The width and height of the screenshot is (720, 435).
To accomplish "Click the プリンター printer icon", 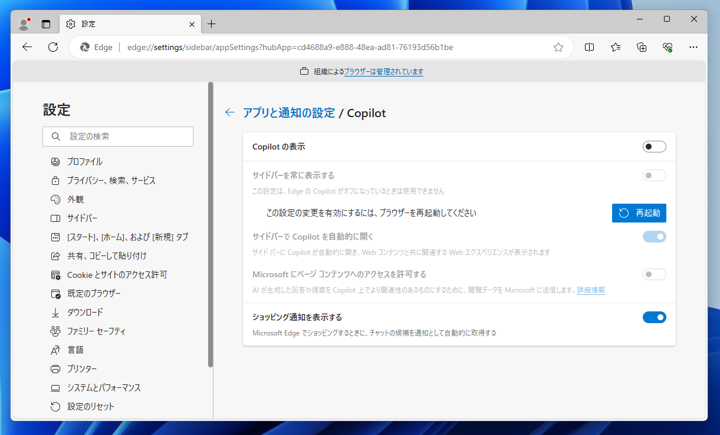I will tap(55, 369).
